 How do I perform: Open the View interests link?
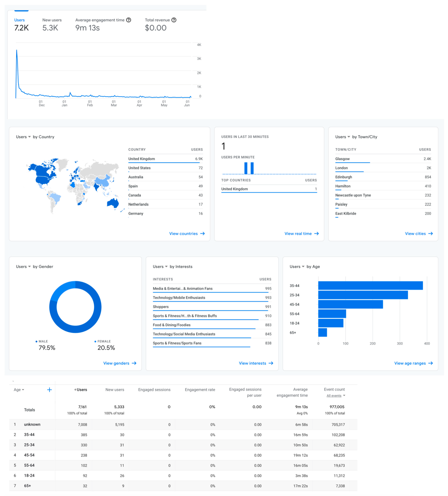click(252, 363)
